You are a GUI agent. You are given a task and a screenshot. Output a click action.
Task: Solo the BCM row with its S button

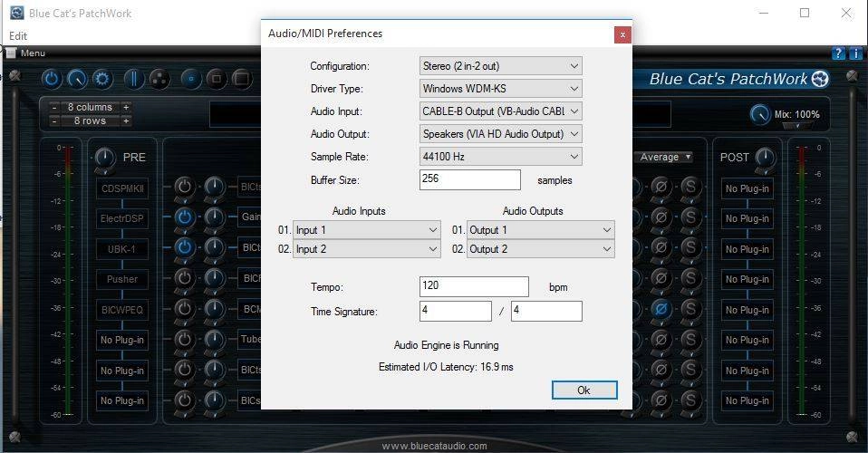pos(690,308)
